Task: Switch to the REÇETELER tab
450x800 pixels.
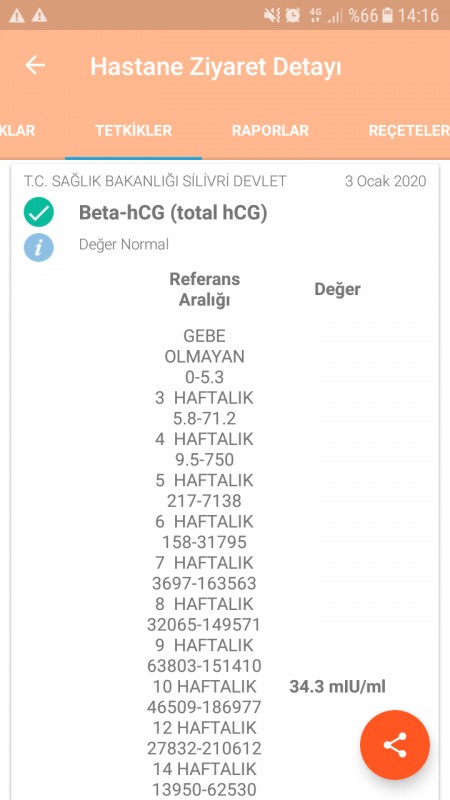Action: point(409,131)
